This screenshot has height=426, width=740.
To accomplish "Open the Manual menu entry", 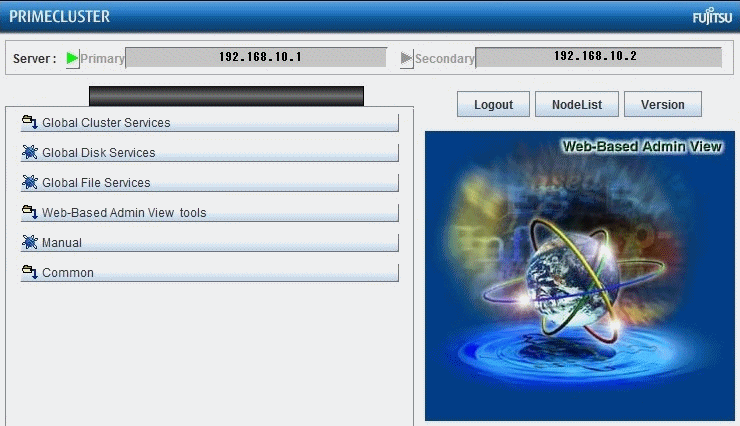I will coord(210,242).
